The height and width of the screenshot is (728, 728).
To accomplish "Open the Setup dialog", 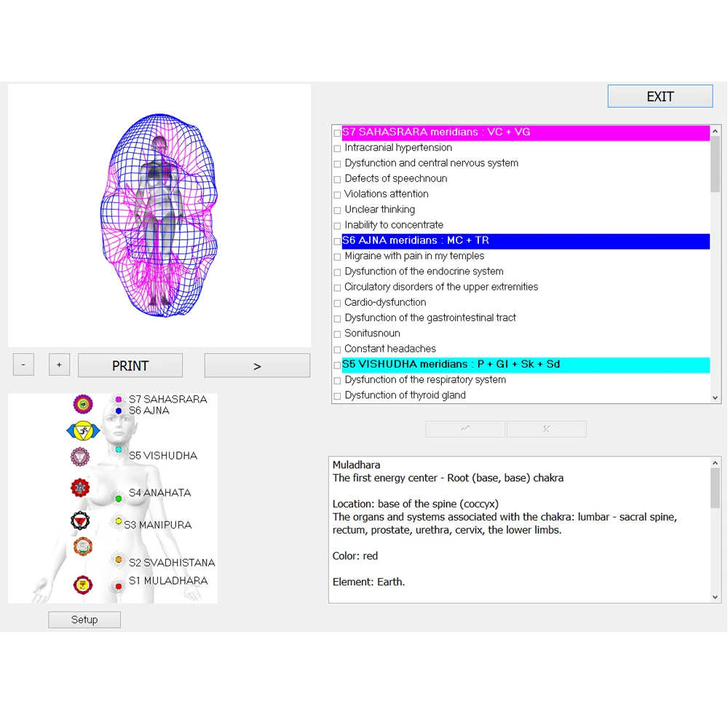I will pyautogui.click(x=84, y=619).
